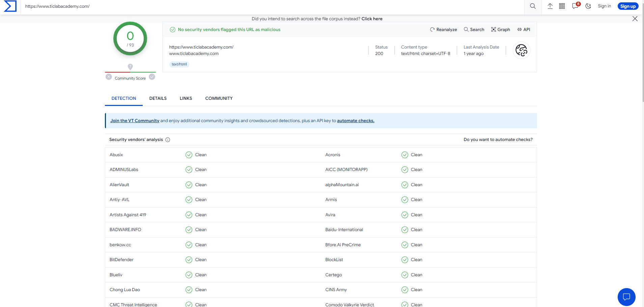Click the 'automate checks.' link
The height and width of the screenshot is (307, 644).
tap(356, 121)
